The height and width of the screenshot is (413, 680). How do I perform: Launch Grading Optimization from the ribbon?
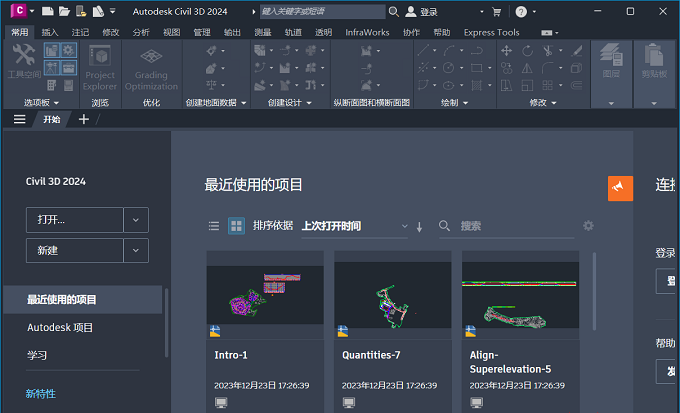click(151, 69)
